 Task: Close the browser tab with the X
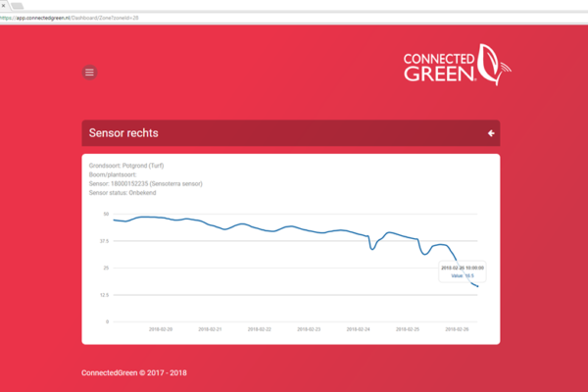pyautogui.click(x=3, y=5)
